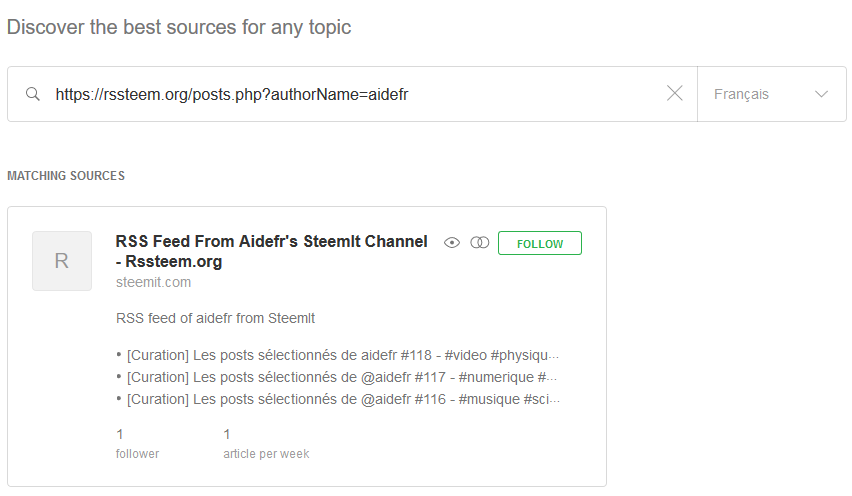Preview the feed with the eye icon
The width and height of the screenshot is (852, 496).
452,242
